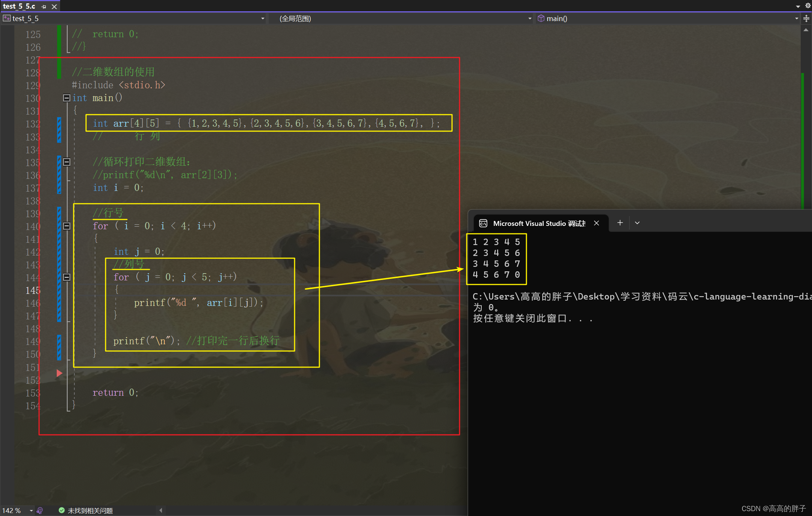Click the red bookmark marker in margin
Viewport: 812px width, 516px height.
pos(59,373)
